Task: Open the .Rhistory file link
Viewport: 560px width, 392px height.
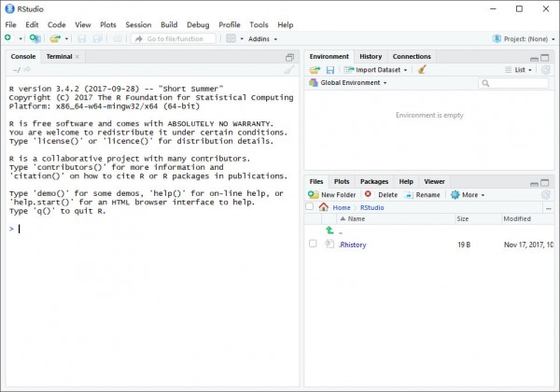Action: click(352, 244)
